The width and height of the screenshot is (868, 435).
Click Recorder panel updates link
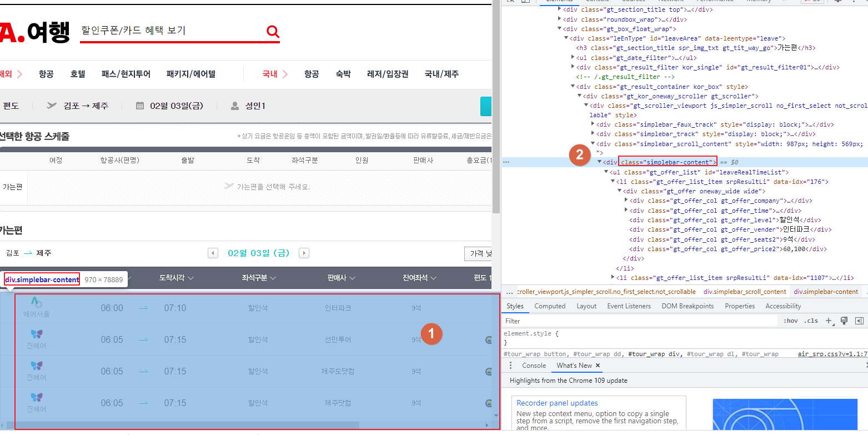coord(557,403)
